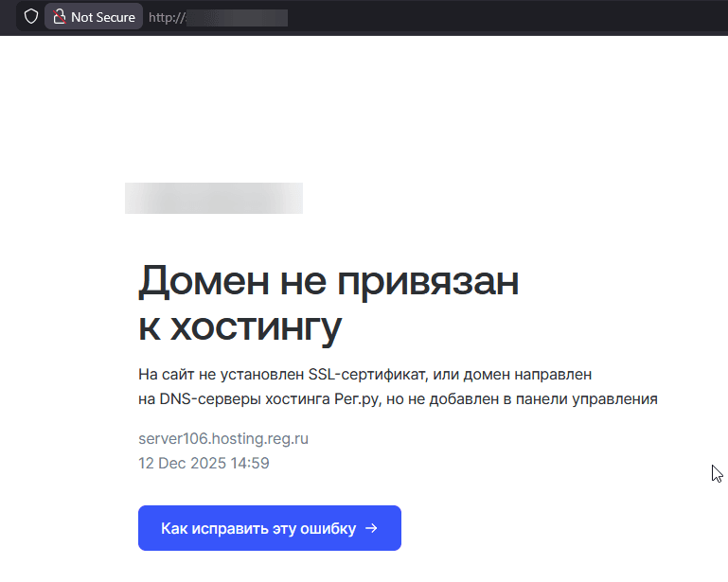Click the line about SSL-сертификат not installed
Viewport: 728px width, 582px height.
[x=364, y=374]
